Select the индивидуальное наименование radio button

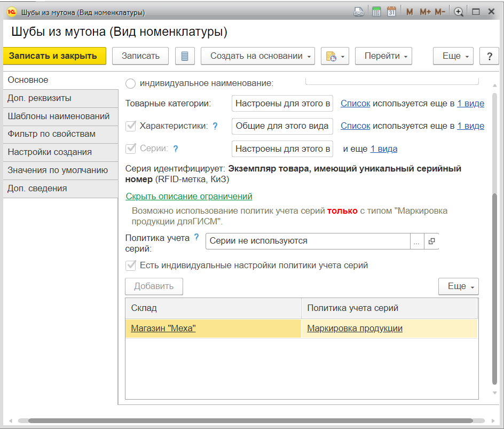tap(130, 83)
